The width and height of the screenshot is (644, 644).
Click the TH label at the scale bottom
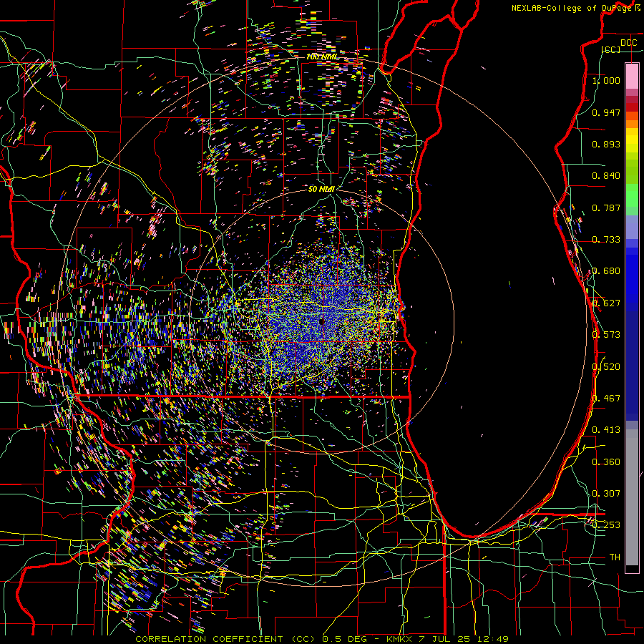tap(615, 557)
